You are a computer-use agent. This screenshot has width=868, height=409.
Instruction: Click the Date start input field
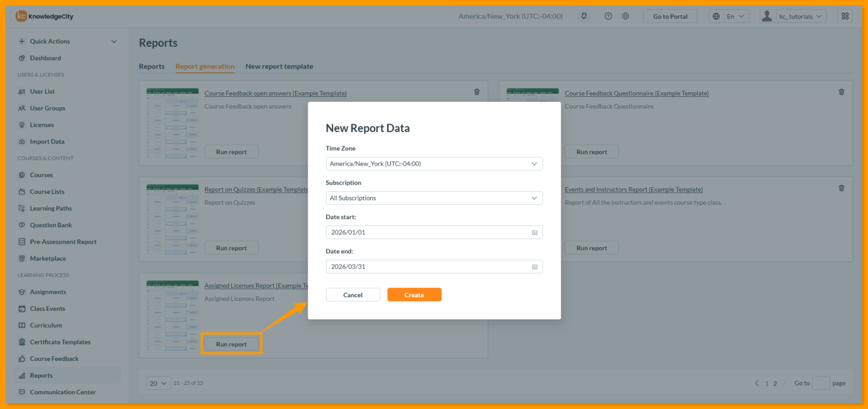pos(434,232)
